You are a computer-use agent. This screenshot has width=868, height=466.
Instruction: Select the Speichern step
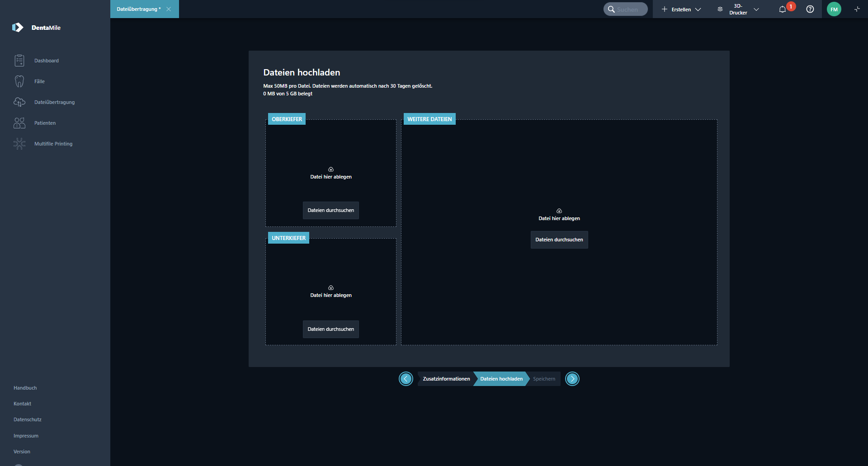[544, 379]
